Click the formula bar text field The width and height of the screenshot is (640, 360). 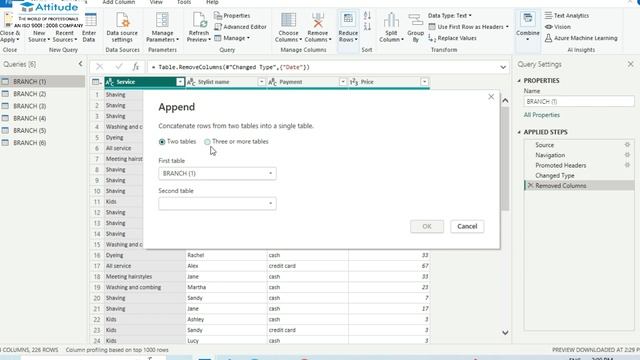(x=322, y=67)
